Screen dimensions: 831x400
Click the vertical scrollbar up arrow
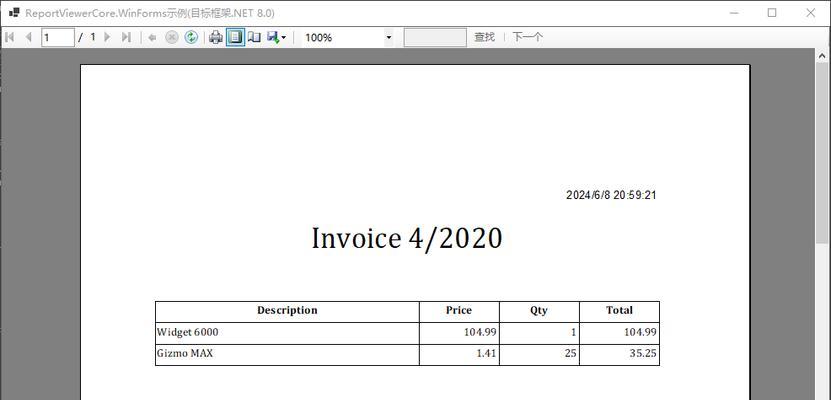[x=823, y=58]
